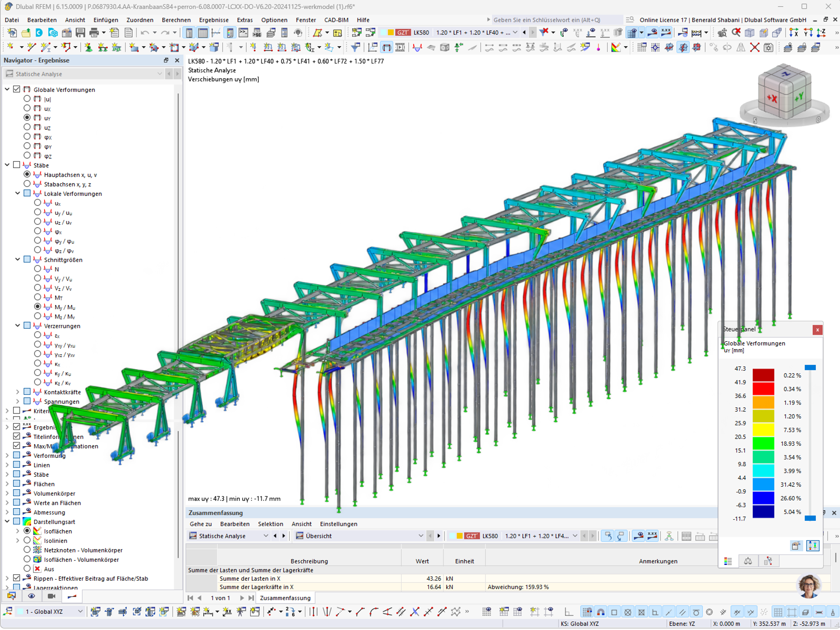Open the console window icon
840x630 pixels.
(x=244, y=33)
